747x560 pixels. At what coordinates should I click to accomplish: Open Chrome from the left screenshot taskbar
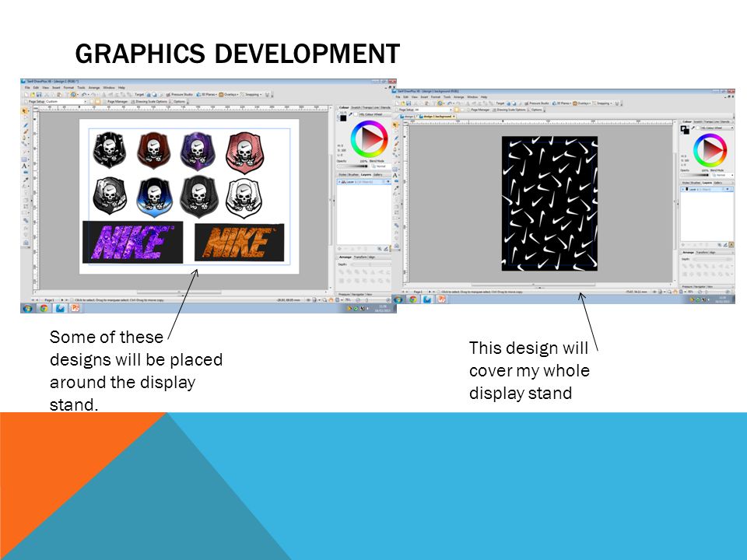[44, 308]
